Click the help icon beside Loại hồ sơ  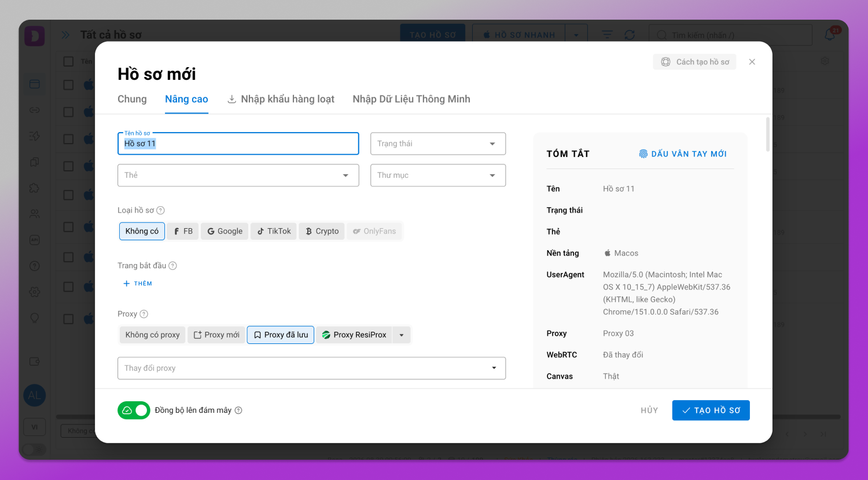pos(161,210)
